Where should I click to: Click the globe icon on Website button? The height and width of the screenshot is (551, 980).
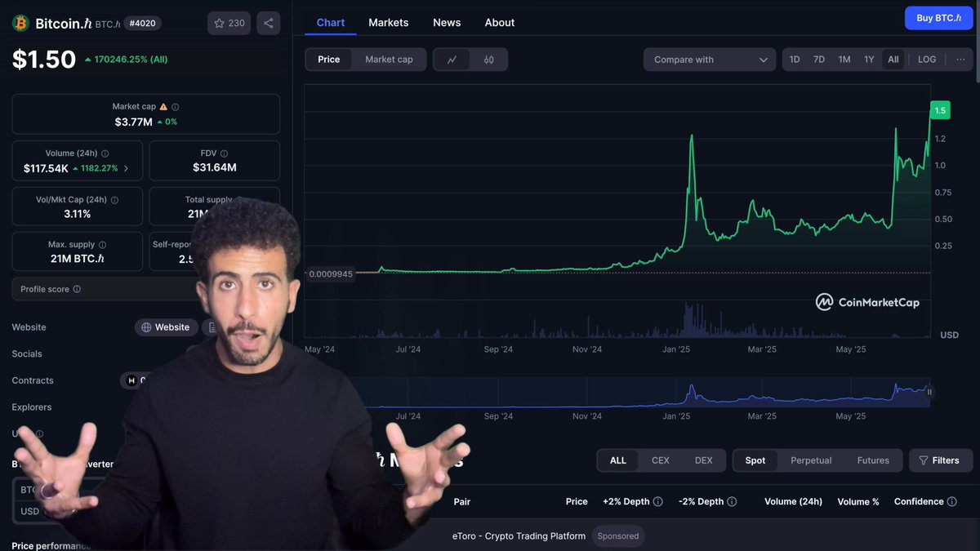(x=147, y=327)
